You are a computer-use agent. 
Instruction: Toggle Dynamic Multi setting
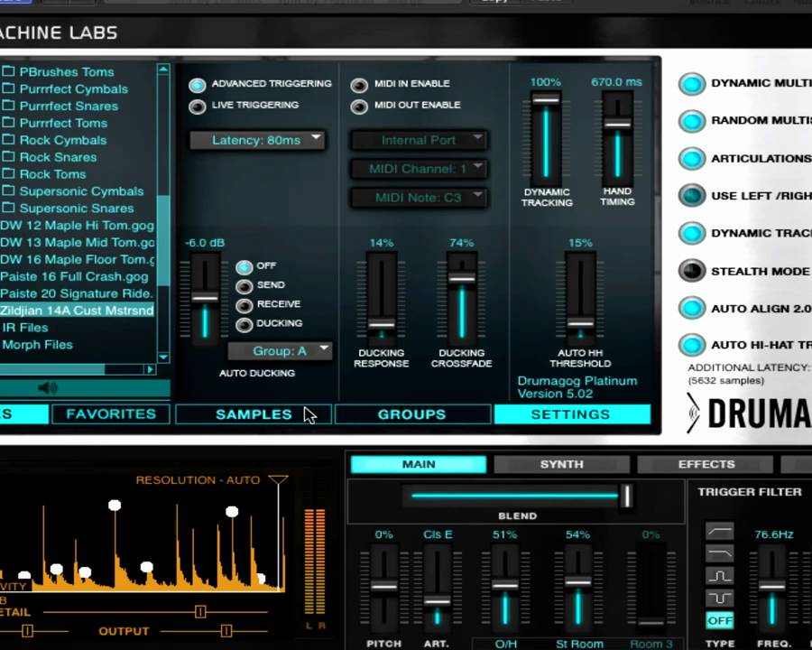pos(692,84)
